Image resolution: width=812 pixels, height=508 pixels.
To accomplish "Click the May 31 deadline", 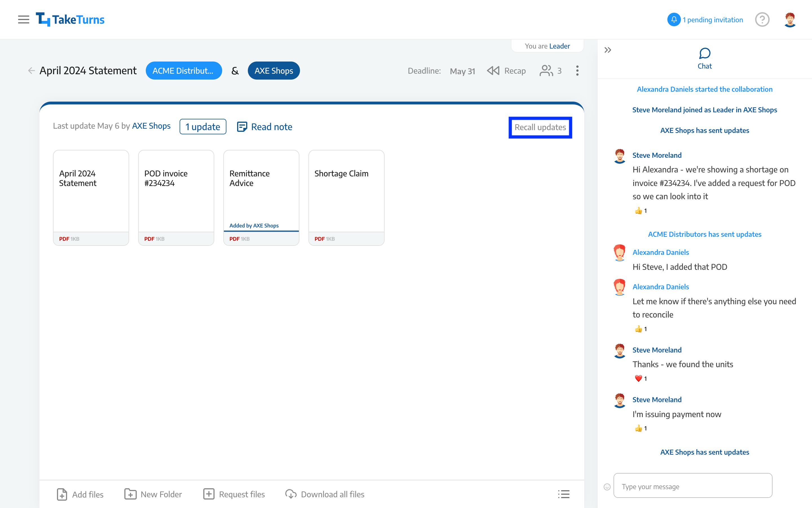I will pyautogui.click(x=462, y=71).
